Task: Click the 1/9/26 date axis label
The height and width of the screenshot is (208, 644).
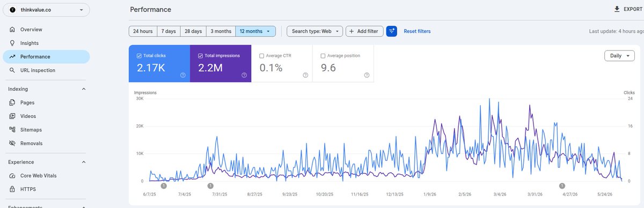Action: tap(429, 195)
